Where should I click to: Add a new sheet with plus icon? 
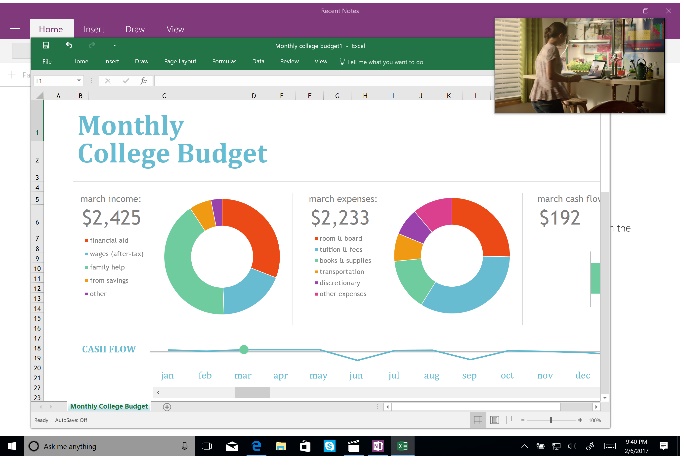click(x=167, y=406)
